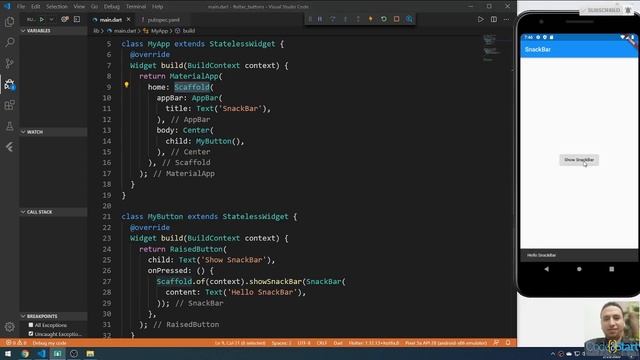The image size is (640, 360).
Task: Click the lib breadcrumb folder
Action: tap(96, 31)
